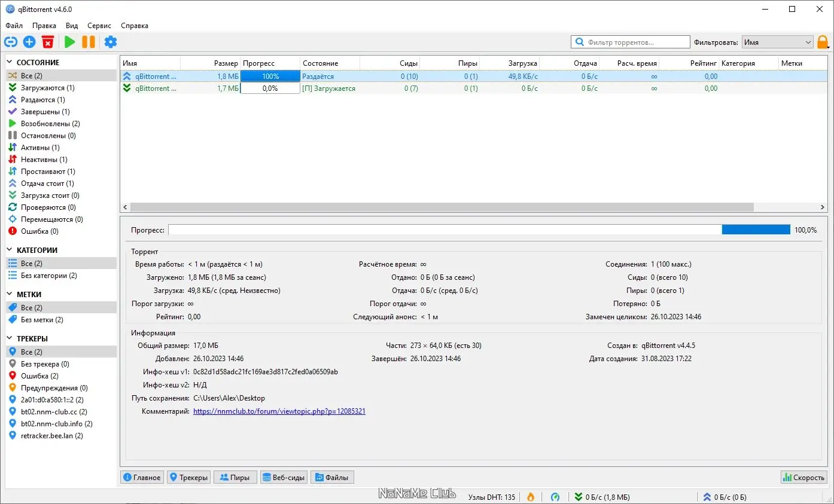Select the Завершены filter in the sidebar
The width and height of the screenshot is (834, 504).
tap(47, 111)
